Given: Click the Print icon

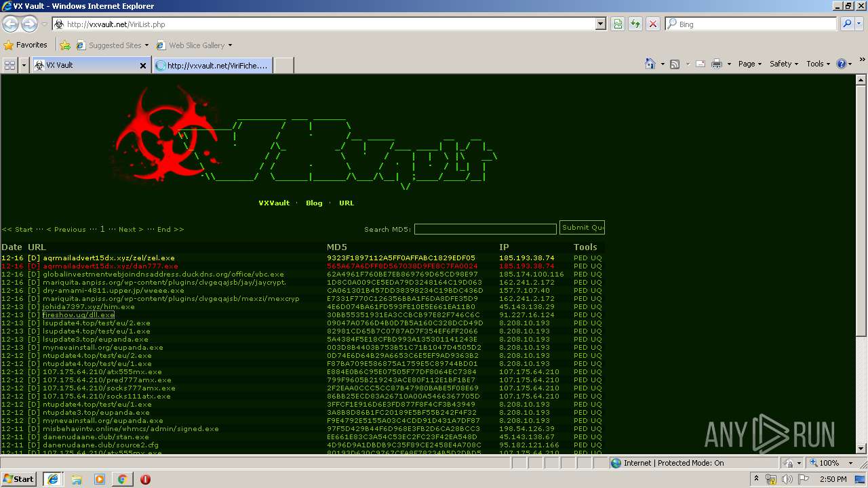Looking at the screenshot, I should click(x=717, y=64).
